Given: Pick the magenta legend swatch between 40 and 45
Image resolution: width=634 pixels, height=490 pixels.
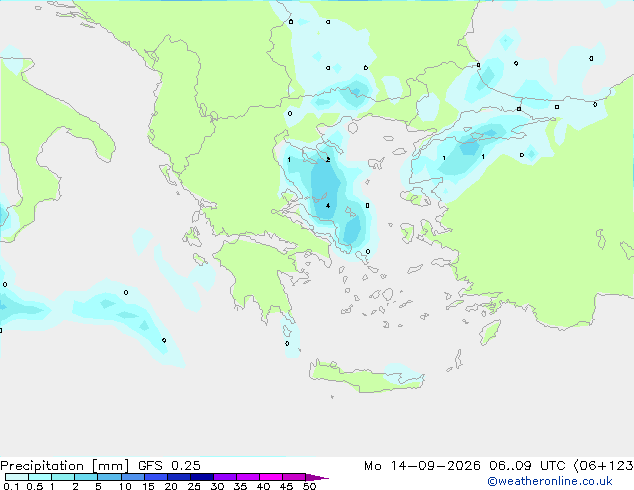Looking at the screenshot, I should pos(271,477).
